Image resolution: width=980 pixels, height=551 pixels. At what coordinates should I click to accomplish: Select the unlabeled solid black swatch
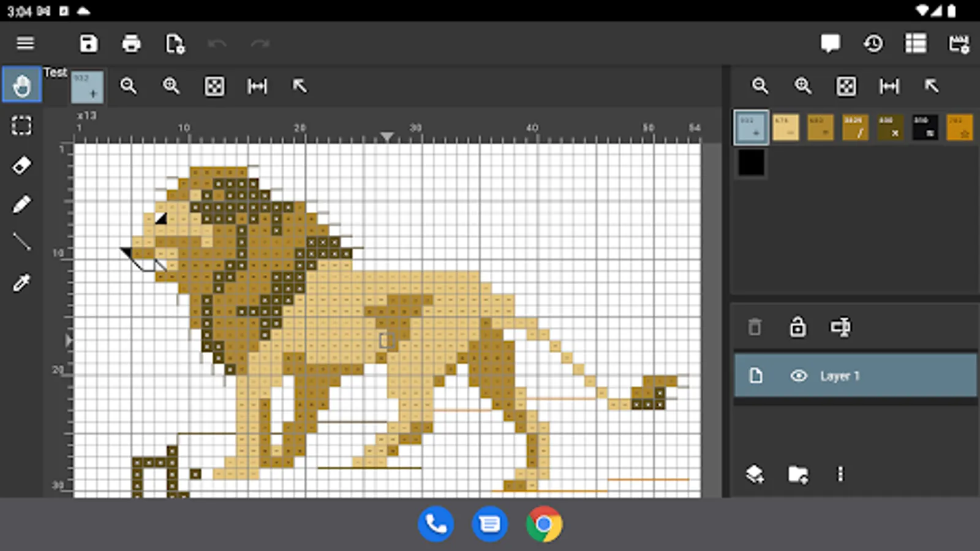751,163
